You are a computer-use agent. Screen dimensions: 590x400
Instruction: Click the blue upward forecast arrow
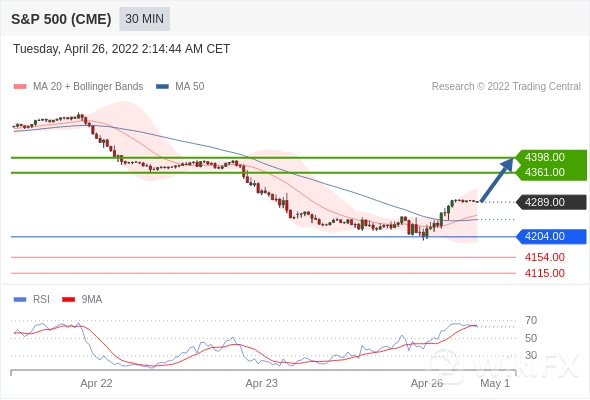(x=497, y=180)
